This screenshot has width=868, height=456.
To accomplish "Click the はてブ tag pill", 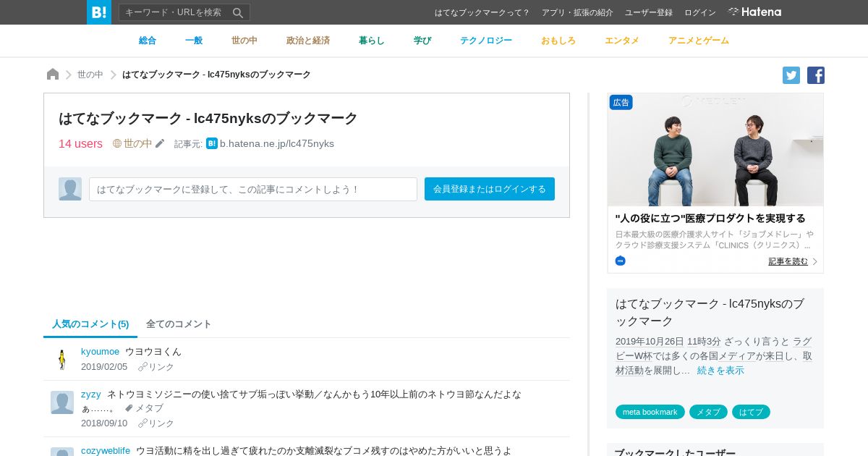I will [751, 412].
